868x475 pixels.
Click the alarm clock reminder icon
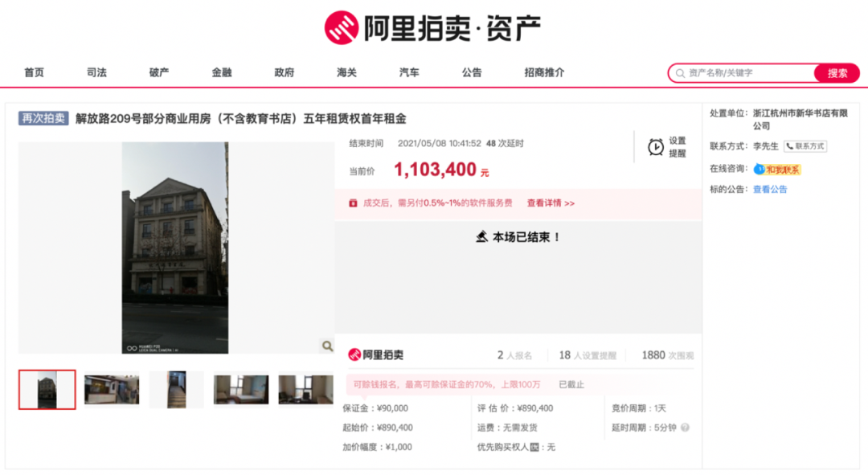tap(656, 147)
